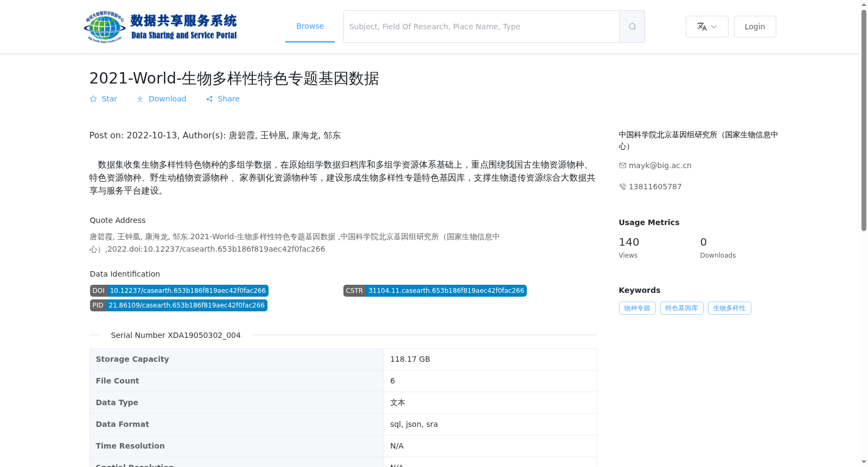
Task: Open the language switcher dropdown
Action: tap(707, 27)
